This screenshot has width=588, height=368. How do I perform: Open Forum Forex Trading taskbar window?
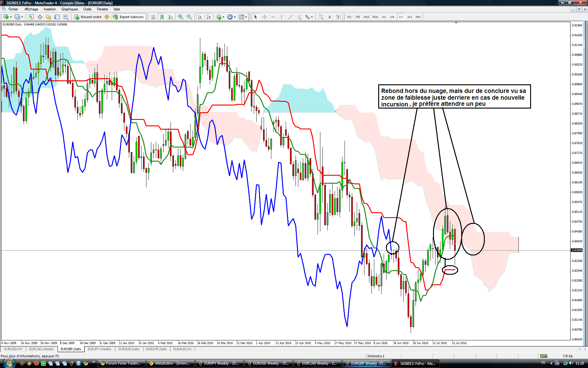coord(121,363)
